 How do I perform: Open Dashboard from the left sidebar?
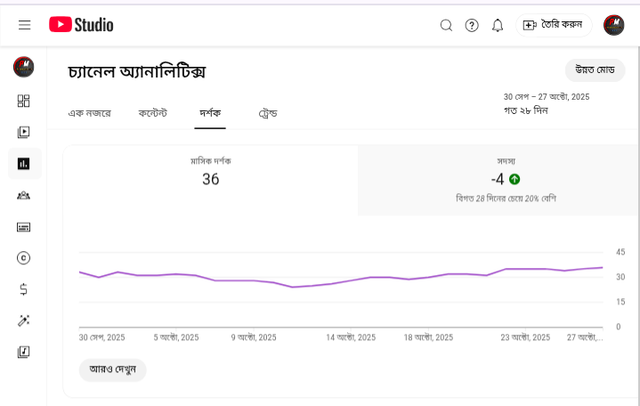click(x=24, y=100)
